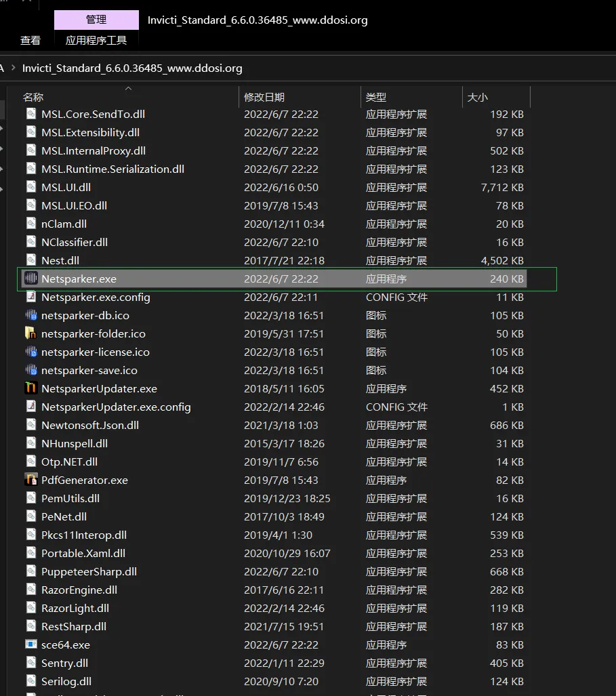Click the Newtonsoft.Json.dll file icon
This screenshot has height=696, width=616.
(31, 425)
